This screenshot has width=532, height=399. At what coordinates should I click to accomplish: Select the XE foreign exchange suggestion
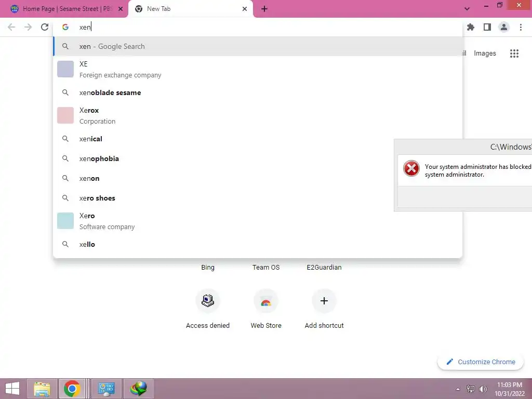tap(258, 69)
